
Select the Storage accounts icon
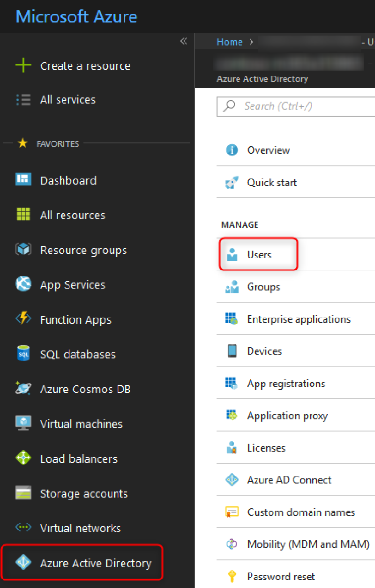[x=23, y=493]
